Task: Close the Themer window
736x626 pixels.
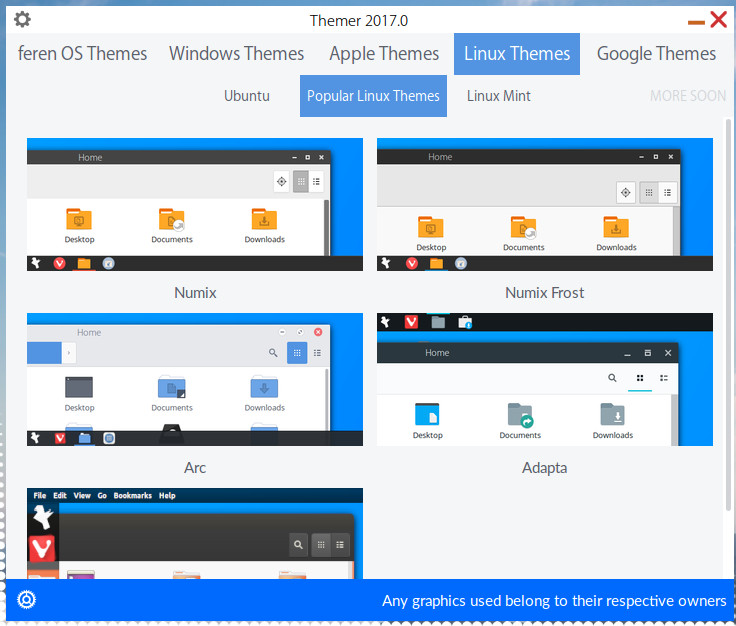Action: coord(718,19)
